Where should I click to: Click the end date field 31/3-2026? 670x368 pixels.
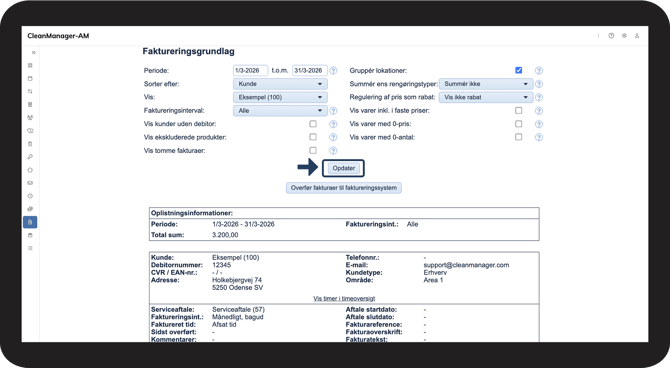[x=310, y=71]
